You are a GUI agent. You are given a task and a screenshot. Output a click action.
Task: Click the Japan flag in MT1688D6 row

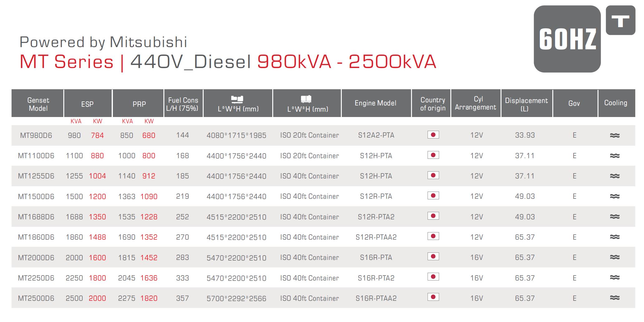(433, 216)
